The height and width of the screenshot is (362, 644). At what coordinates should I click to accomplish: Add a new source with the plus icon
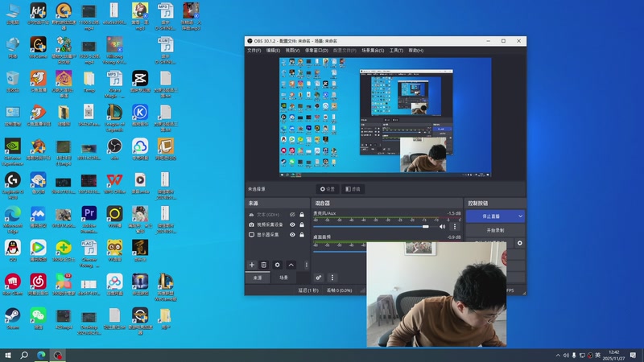click(252, 265)
